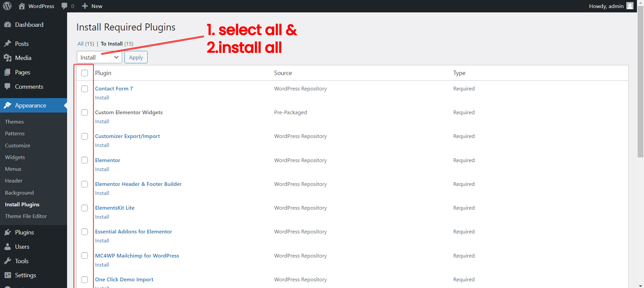Check the One Click Demo Import checkbox
The width and height of the screenshot is (644, 288).
(x=85, y=280)
